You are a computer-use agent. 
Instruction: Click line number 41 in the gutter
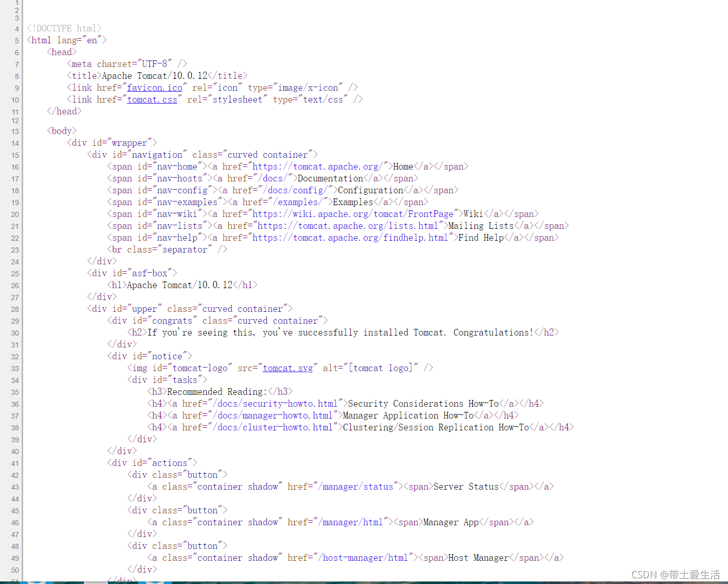(x=15, y=463)
